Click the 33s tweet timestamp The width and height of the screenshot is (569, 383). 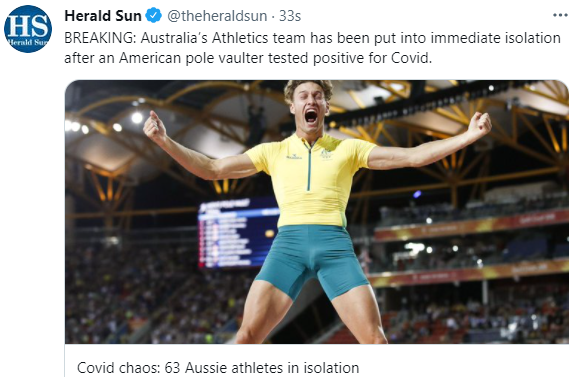[290, 16]
